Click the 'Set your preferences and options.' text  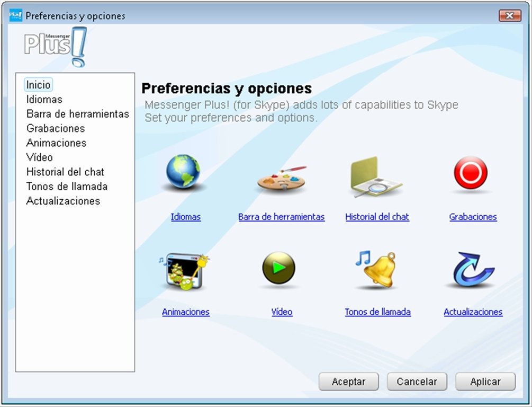[231, 118]
